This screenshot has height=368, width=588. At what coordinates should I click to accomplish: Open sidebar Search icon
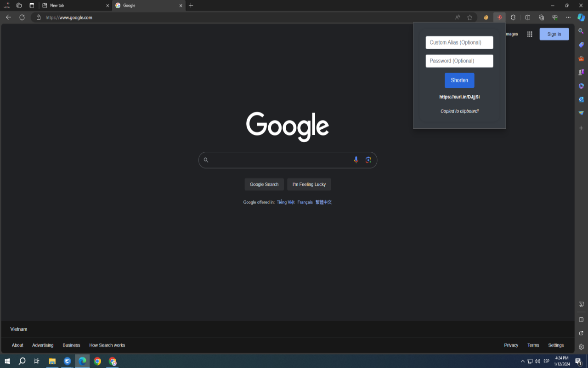581,31
